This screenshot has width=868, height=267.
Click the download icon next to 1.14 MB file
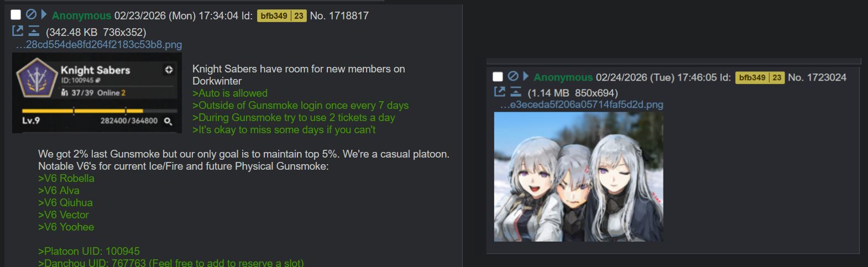coord(516,92)
